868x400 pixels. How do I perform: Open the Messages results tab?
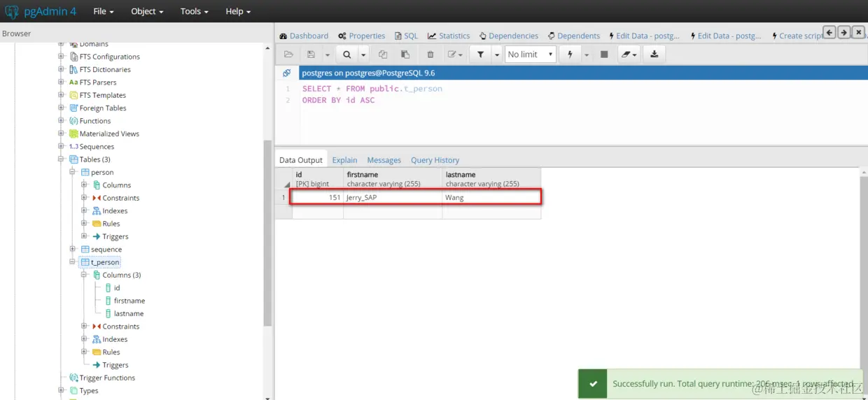[384, 160]
